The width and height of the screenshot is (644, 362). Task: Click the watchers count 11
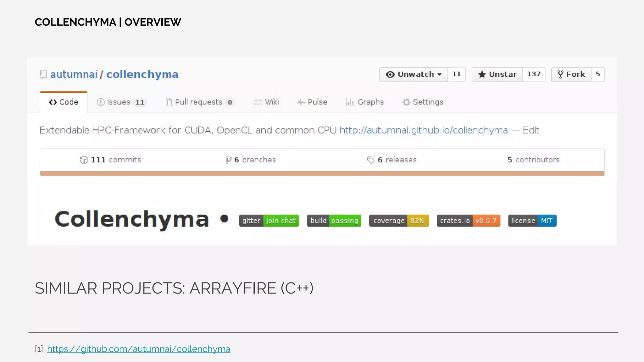[456, 74]
